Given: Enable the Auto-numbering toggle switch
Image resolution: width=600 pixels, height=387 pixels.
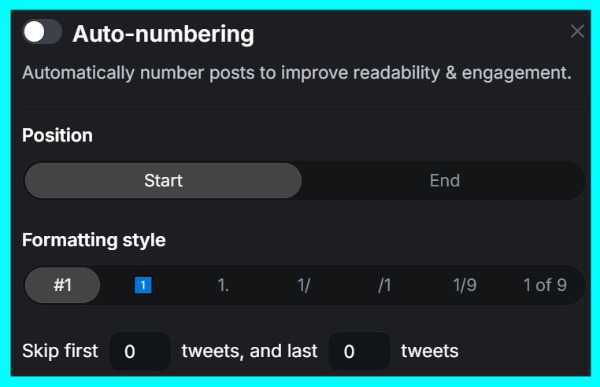Looking at the screenshot, I should pos(42,32).
